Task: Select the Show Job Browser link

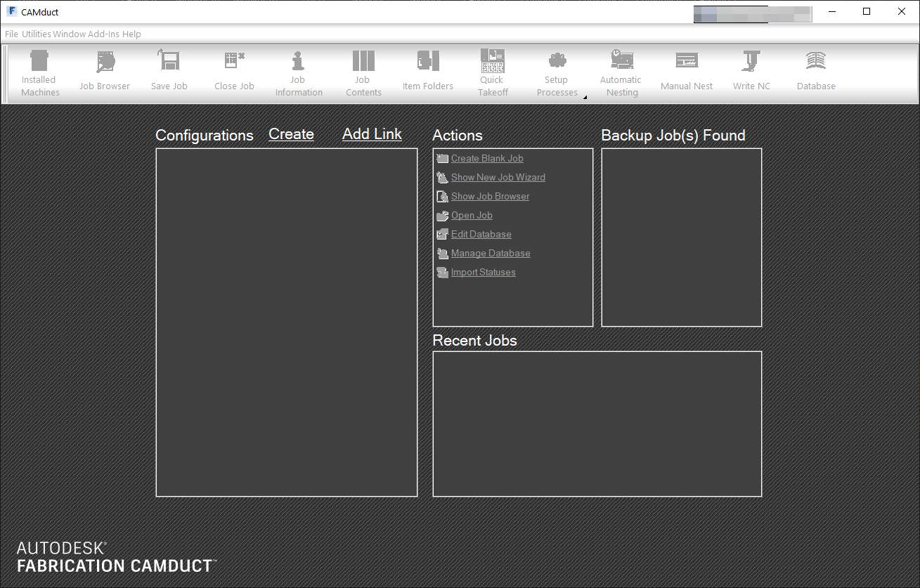Action: coord(491,197)
